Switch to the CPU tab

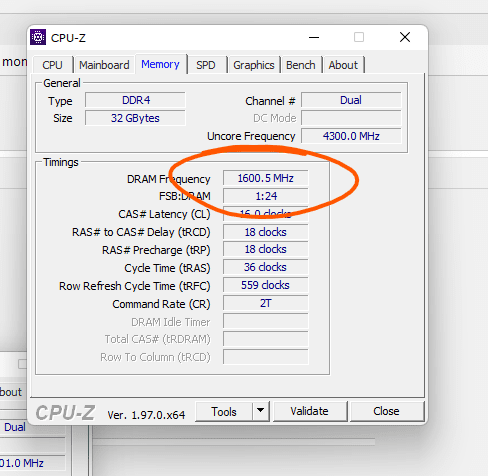click(x=52, y=65)
